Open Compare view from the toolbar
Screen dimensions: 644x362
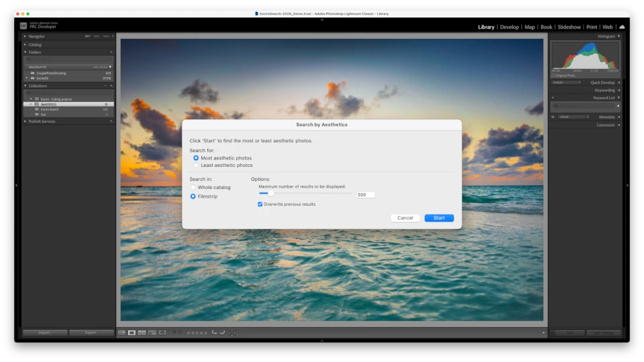pos(142,333)
